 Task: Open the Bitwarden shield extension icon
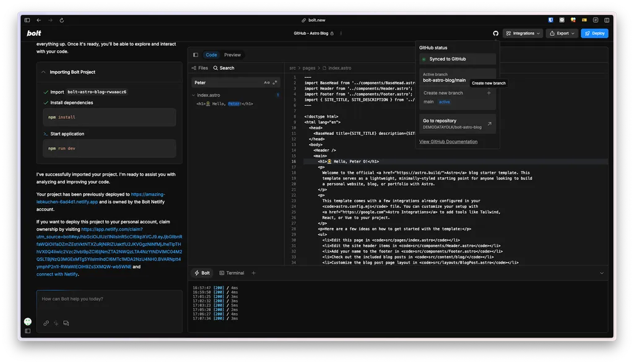[x=550, y=20]
